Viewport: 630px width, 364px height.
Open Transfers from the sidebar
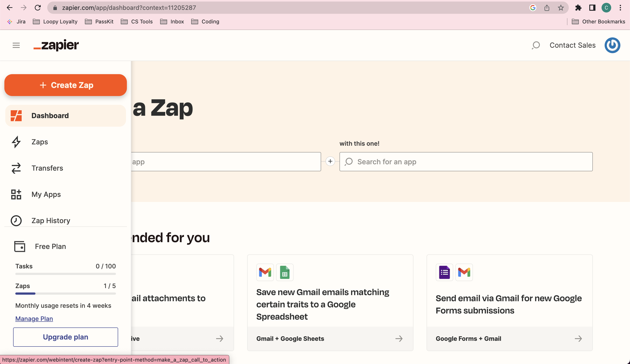(x=47, y=168)
